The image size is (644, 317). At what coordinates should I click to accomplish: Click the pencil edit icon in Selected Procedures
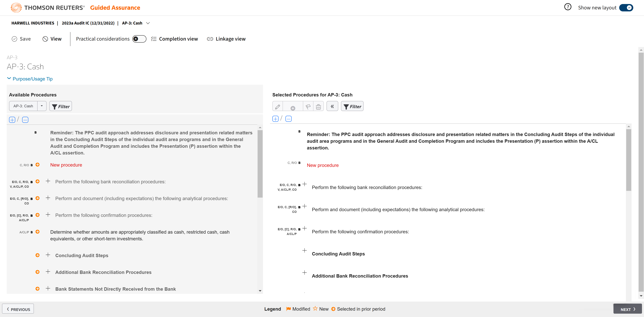(278, 107)
